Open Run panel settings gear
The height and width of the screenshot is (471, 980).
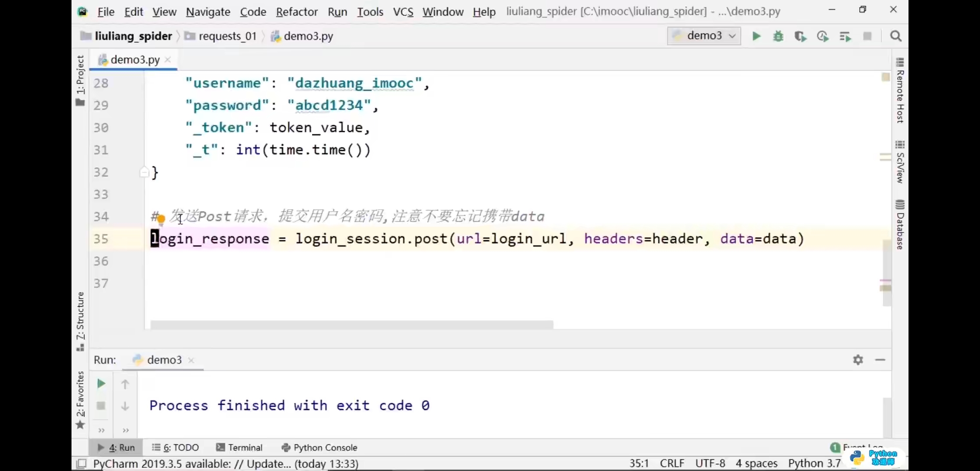858,360
